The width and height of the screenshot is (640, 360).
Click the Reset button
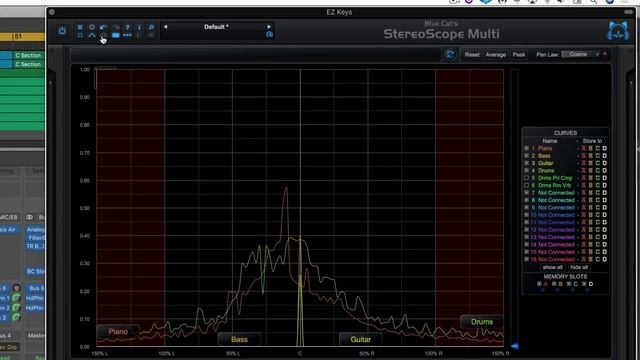472,55
